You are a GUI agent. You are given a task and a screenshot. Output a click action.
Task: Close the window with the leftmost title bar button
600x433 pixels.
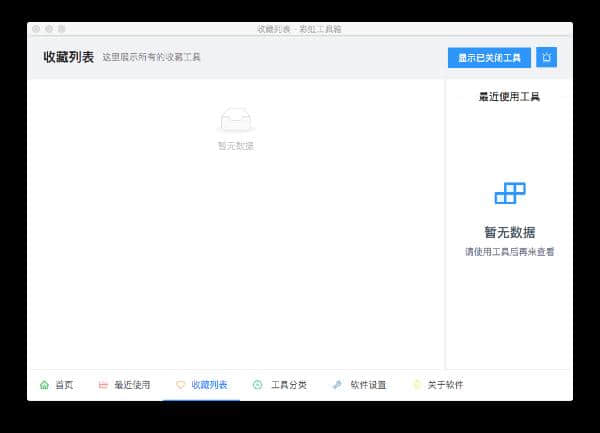[x=36, y=29]
